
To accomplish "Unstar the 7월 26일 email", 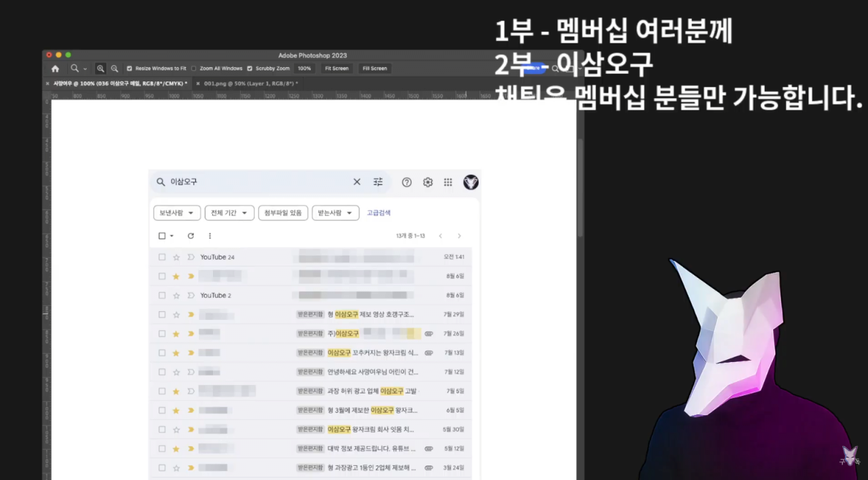I will [x=176, y=334].
